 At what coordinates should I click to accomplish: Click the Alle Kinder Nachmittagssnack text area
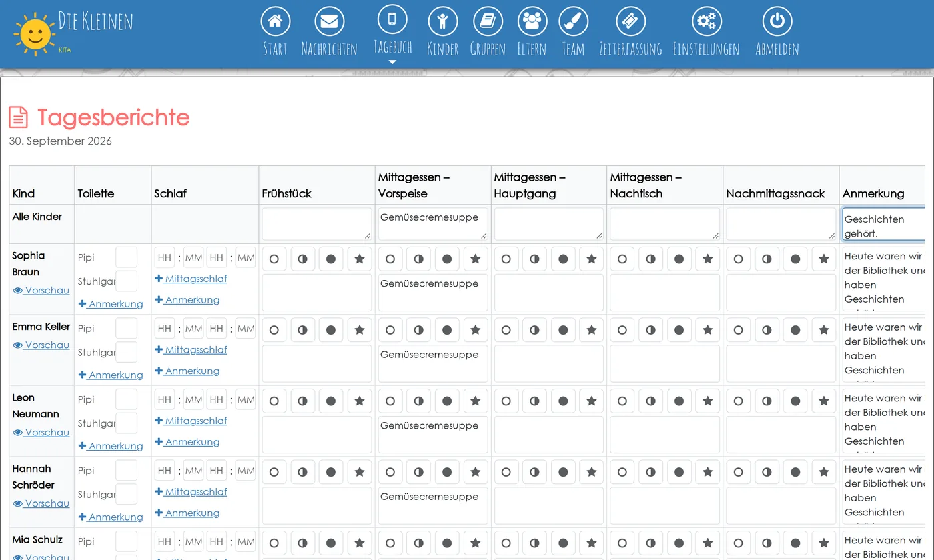781,224
